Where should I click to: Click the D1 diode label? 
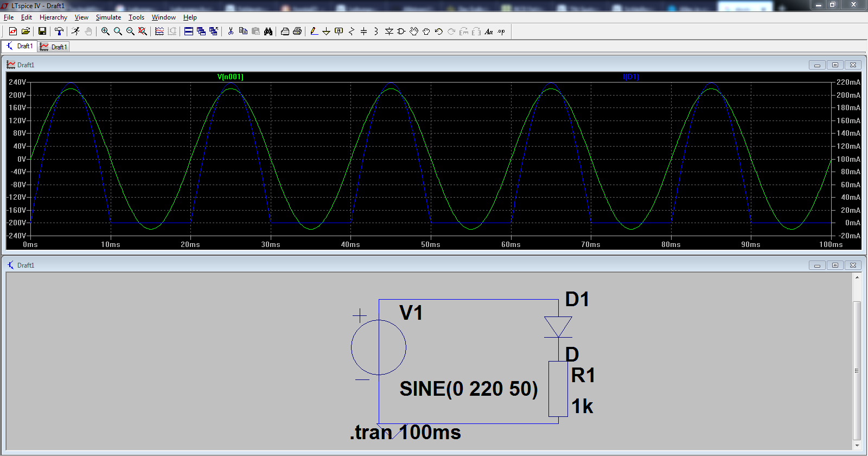coord(577,299)
